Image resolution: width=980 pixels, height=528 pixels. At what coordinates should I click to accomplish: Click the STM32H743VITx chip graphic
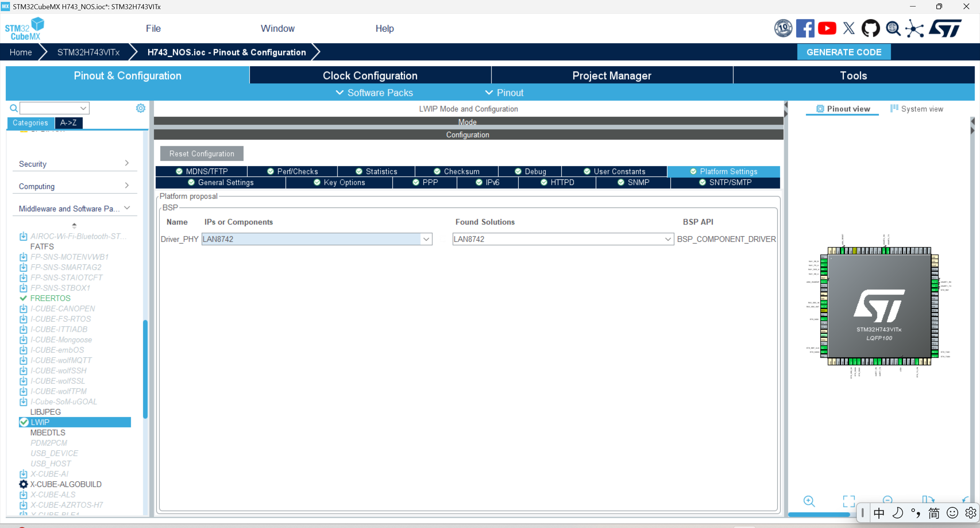click(x=879, y=306)
